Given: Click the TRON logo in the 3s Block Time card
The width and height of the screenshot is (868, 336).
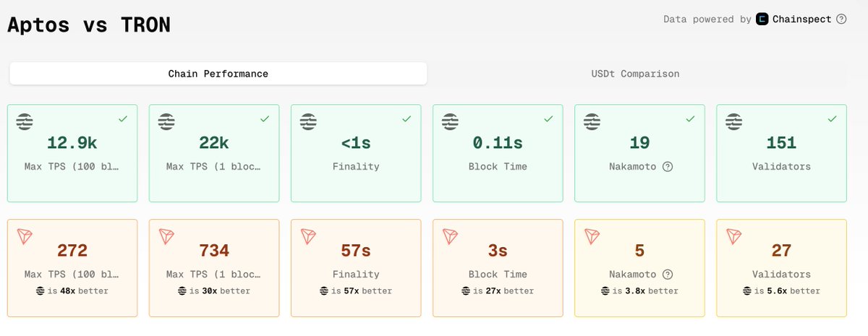Looking at the screenshot, I should [451, 236].
